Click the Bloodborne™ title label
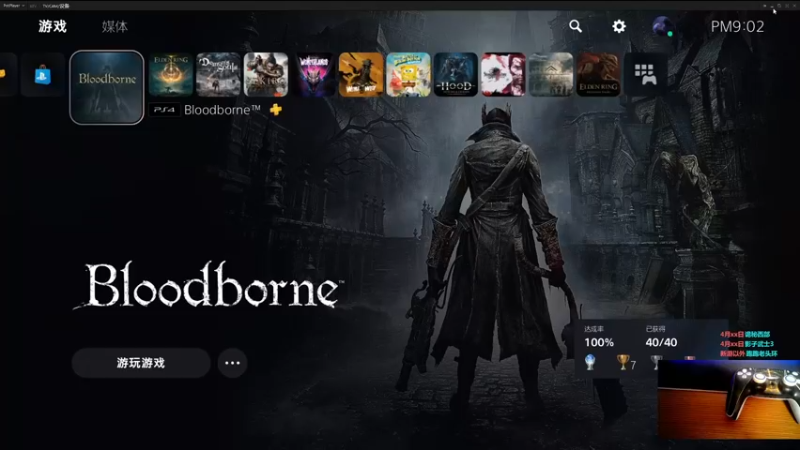Screen dimensions: 800x450 (222, 110)
